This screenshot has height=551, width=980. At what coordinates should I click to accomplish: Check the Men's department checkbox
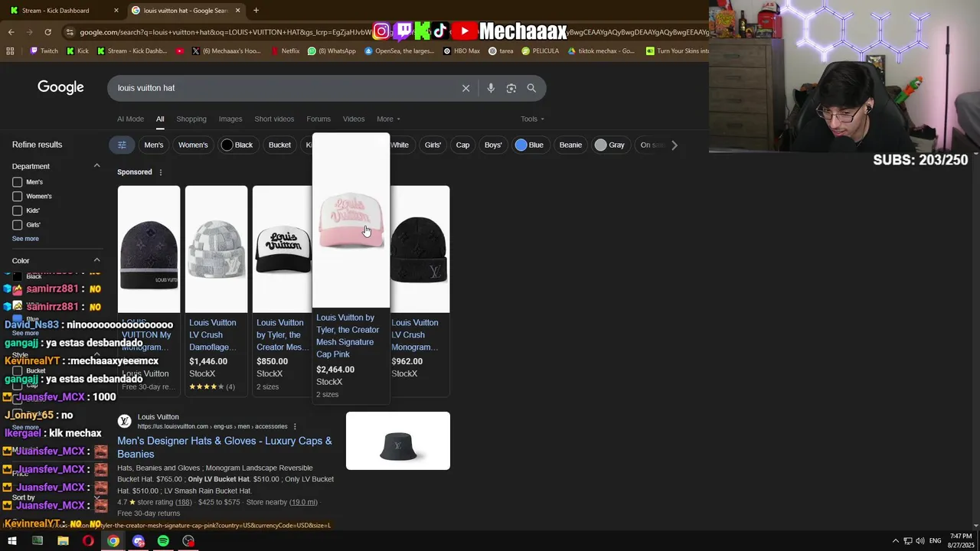[x=17, y=182]
